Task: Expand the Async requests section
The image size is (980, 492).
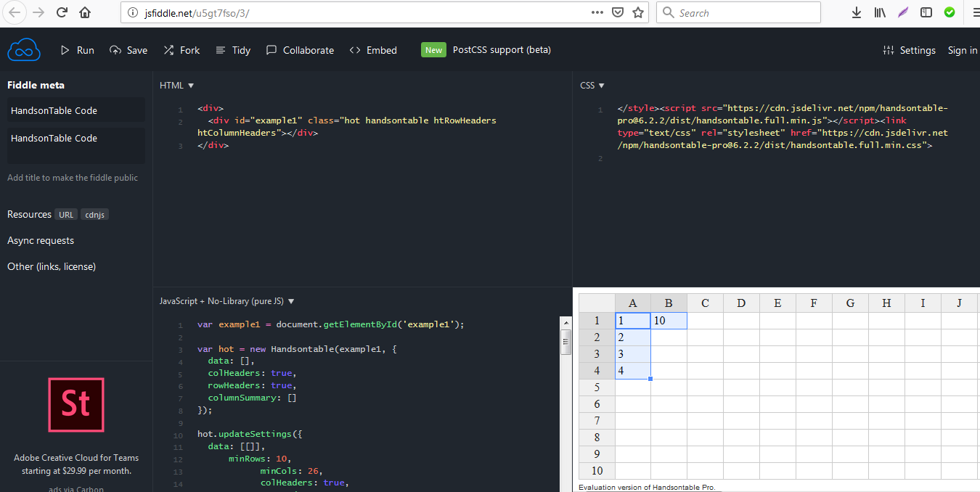Action: [x=41, y=240]
